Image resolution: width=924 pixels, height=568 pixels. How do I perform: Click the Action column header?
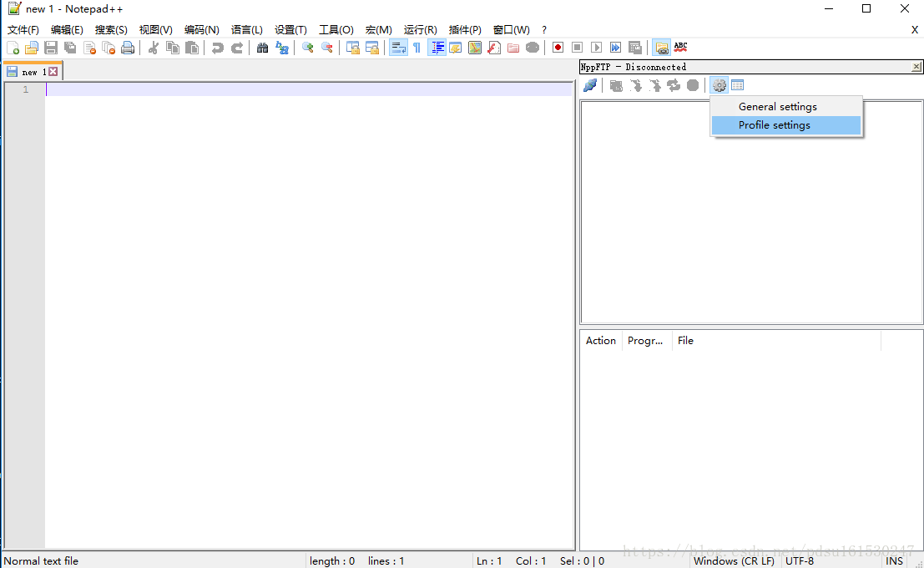click(600, 341)
